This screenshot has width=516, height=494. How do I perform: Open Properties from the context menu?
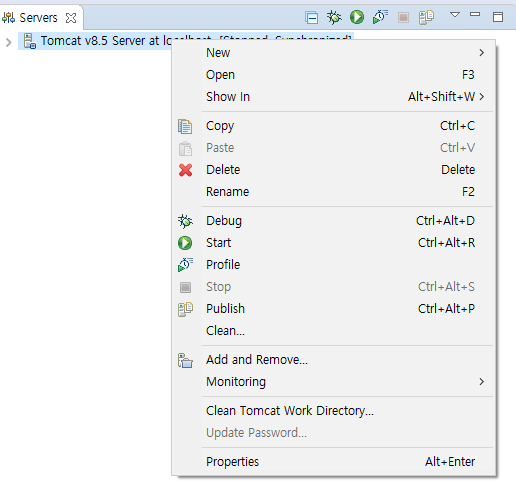(334, 462)
